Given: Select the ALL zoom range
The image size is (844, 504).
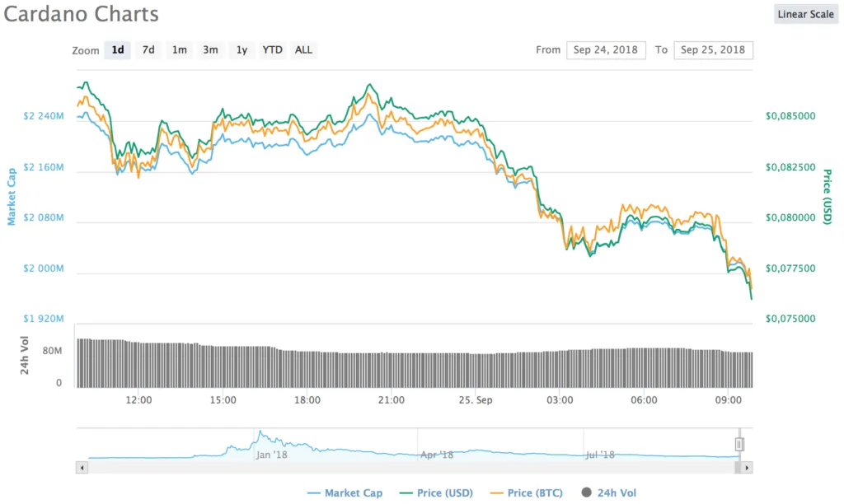Looking at the screenshot, I should pos(303,50).
